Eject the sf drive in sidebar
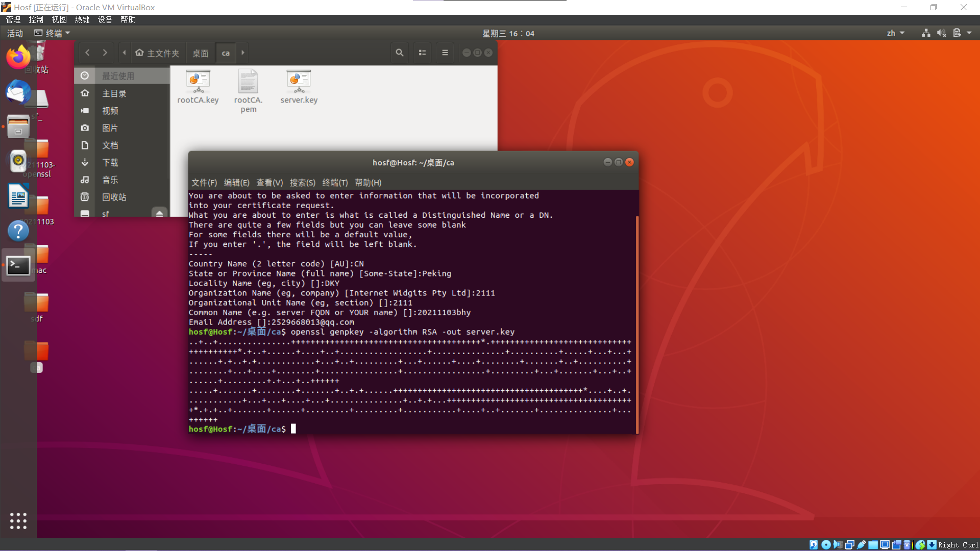Image resolution: width=980 pixels, height=551 pixels. (x=159, y=213)
